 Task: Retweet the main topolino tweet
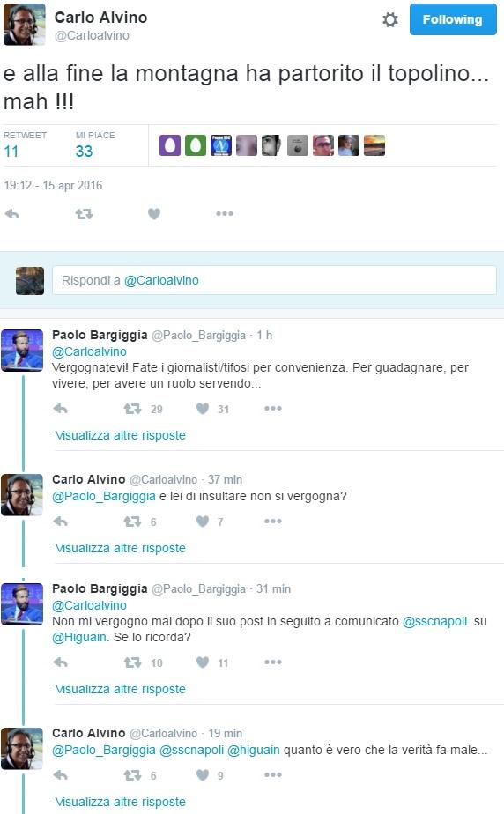pos(84,213)
